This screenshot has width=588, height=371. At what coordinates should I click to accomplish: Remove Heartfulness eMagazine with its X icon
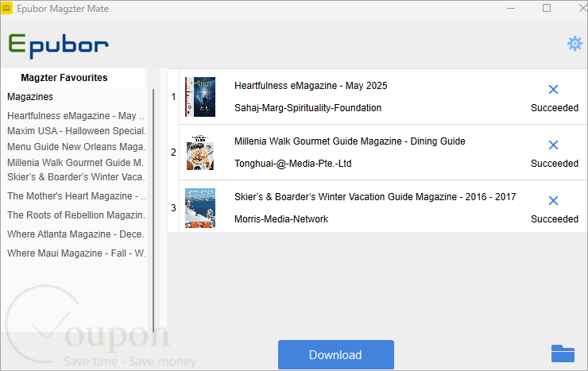click(553, 89)
